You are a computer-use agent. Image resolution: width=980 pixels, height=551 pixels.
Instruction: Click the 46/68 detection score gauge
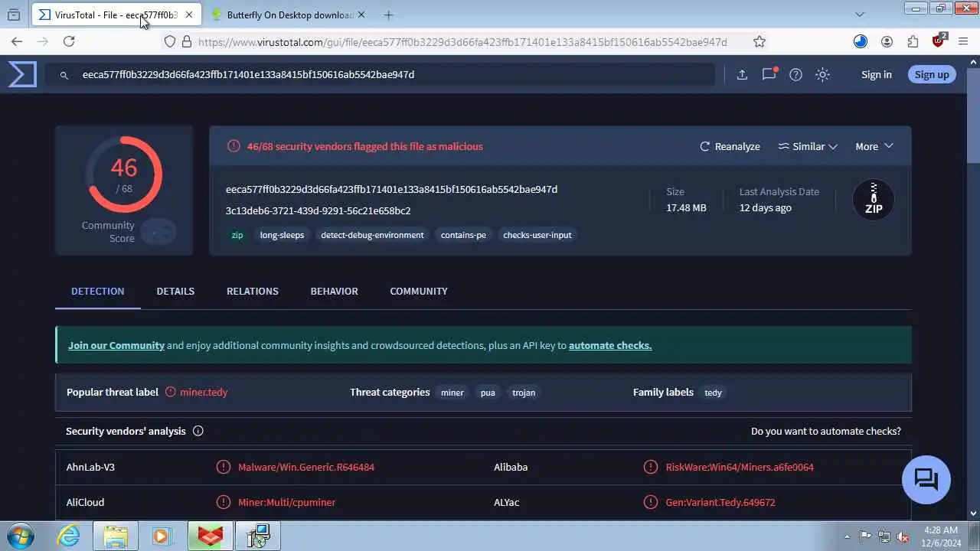[x=124, y=174]
